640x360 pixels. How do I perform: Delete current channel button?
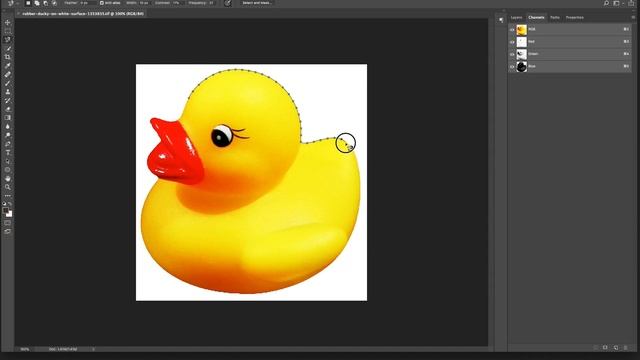tap(625, 348)
